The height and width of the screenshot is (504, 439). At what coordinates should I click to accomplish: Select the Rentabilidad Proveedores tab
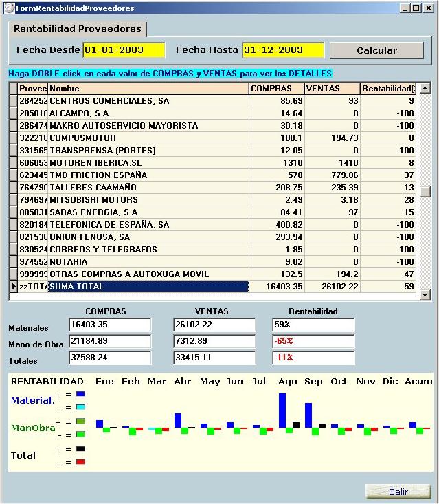[78, 29]
